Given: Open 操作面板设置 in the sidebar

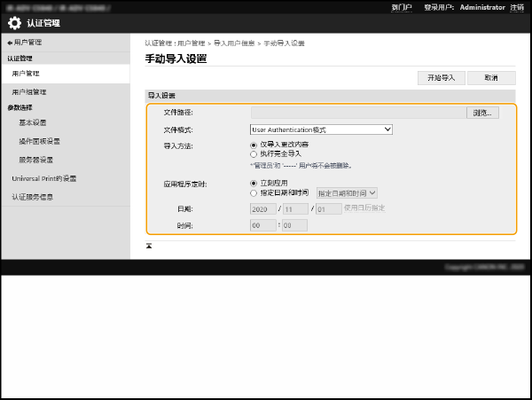Looking at the screenshot, I should click(x=39, y=141).
